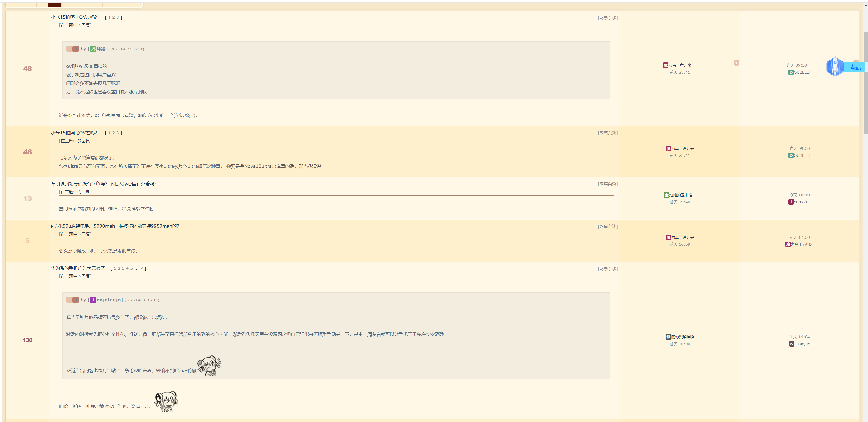868x422 pixels.
Task: Go to page 7 of 华为系的手机广告太恶心了 thread
Action: 141,268
